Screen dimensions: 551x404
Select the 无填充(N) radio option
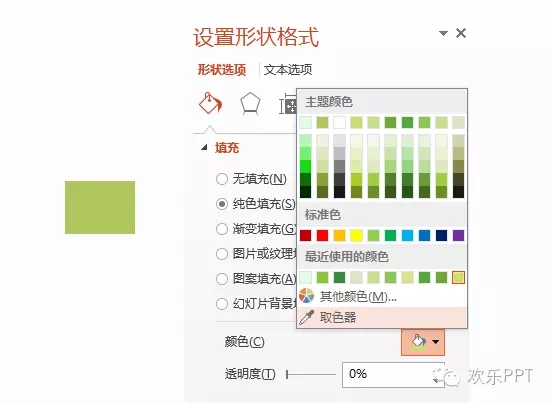click(222, 179)
